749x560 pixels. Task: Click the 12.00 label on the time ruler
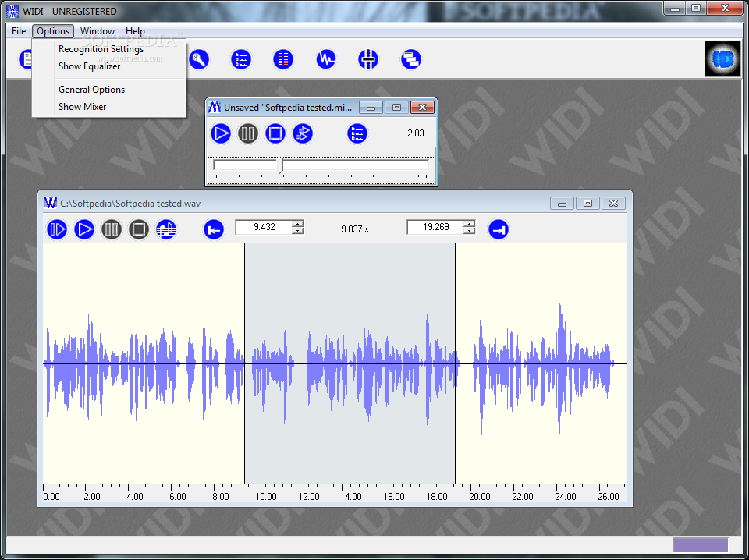pos(309,497)
